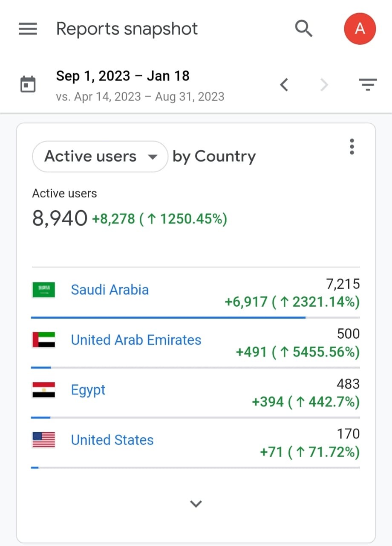This screenshot has height=546, width=392.
Task: Open the Active users metric dropdown
Action: click(100, 157)
